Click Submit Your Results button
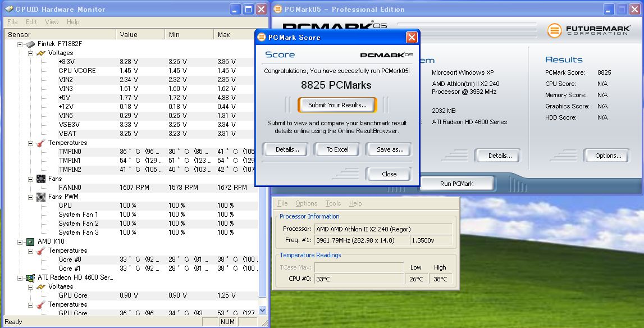Screen dimensions: 644x328 337,105
